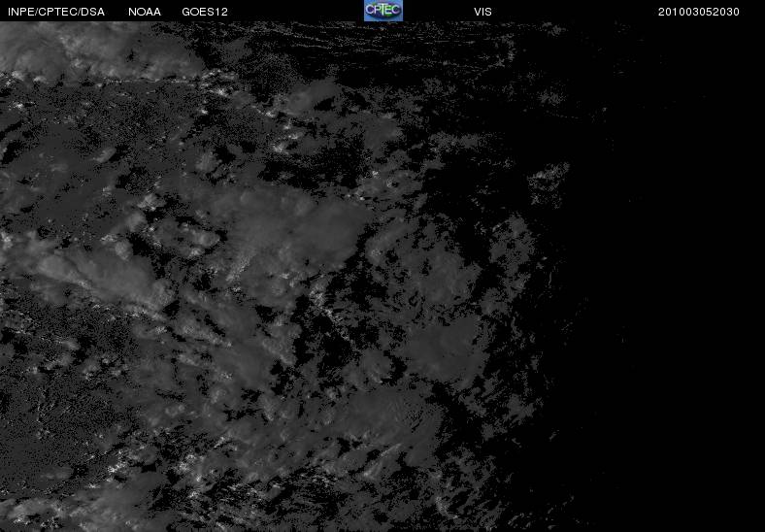
Task: Click the CPTEC logo in the header
Action: pos(383,11)
